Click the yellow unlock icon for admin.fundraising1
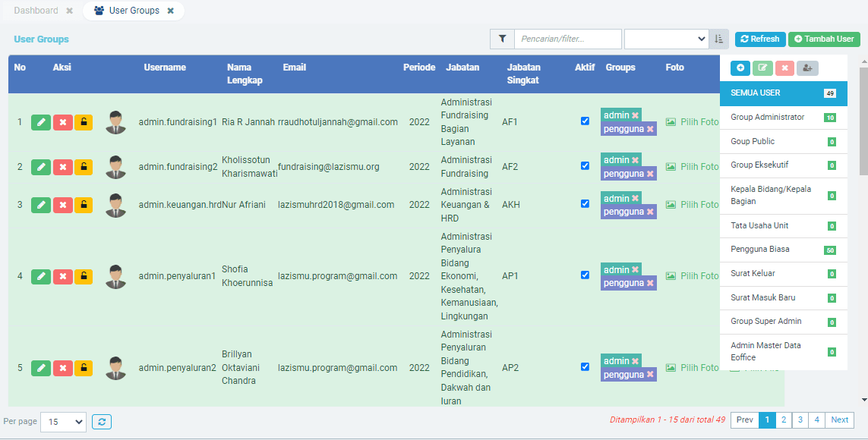 point(84,122)
